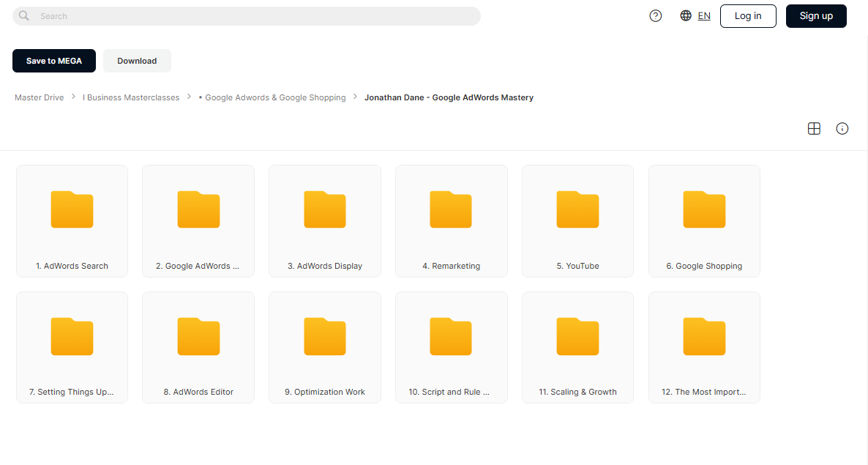
Task: Go to Google Adwords & Google Shopping breadcrumb
Action: (x=272, y=97)
